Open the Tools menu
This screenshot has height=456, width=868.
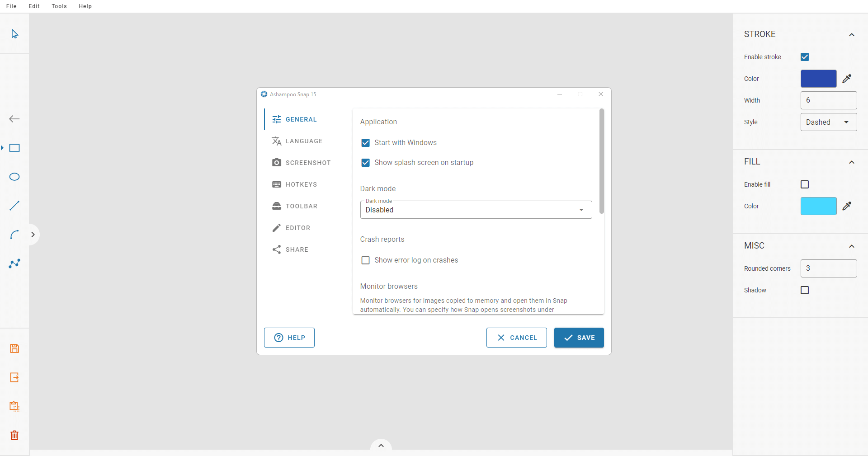click(59, 6)
